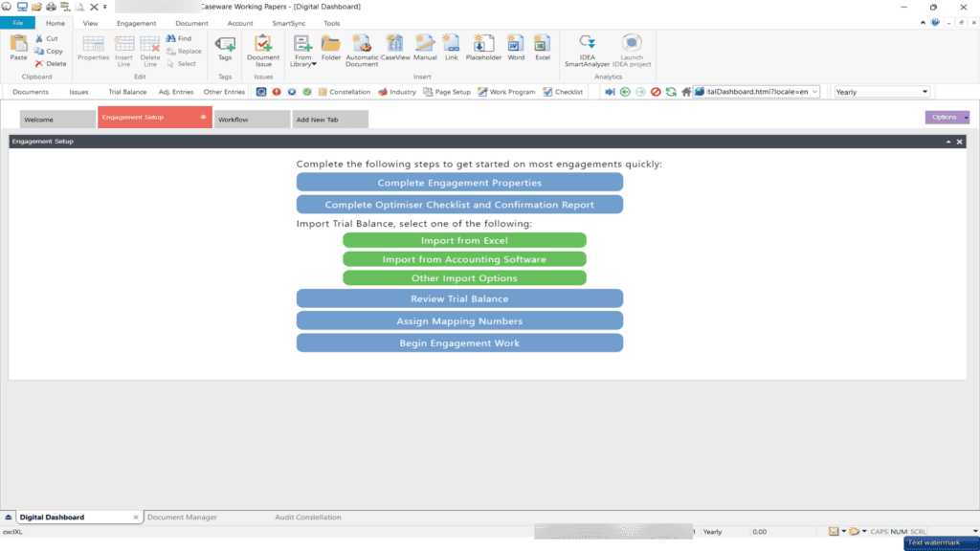Insert an Automatic Document
Image resolution: width=980 pixels, height=551 pixels.
point(362,51)
